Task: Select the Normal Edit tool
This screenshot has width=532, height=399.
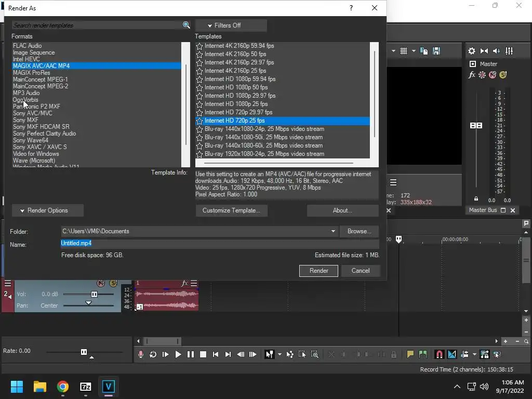Action: tap(270, 354)
